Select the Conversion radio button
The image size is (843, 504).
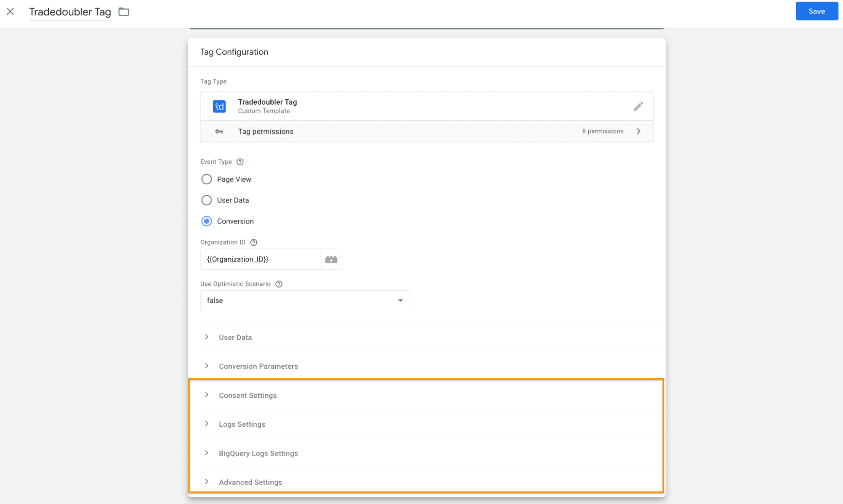pyautogui.click(x=207, y=221)
